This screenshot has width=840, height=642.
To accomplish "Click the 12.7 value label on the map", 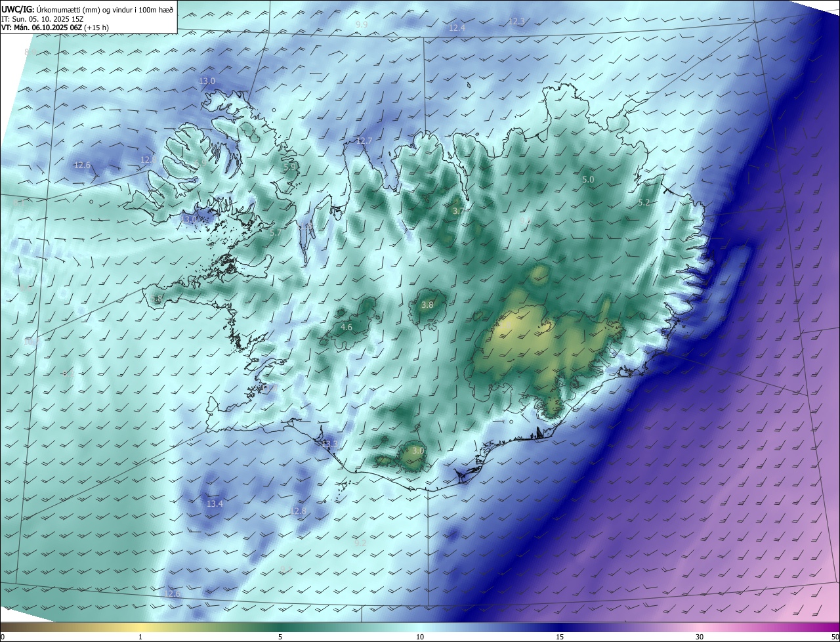I will coord(364,141).
